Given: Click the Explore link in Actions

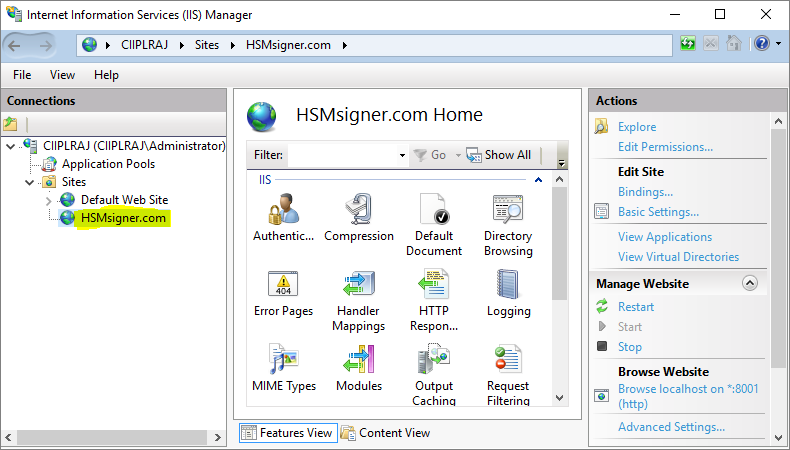Looking at the screenshot, I should (637, 127).
